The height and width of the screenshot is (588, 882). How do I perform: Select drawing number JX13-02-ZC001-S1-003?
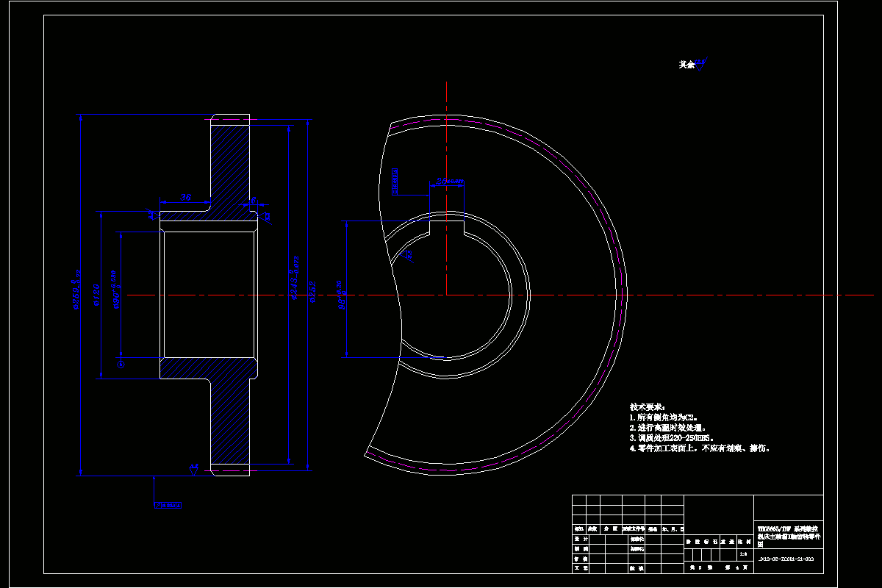[786, 559]
